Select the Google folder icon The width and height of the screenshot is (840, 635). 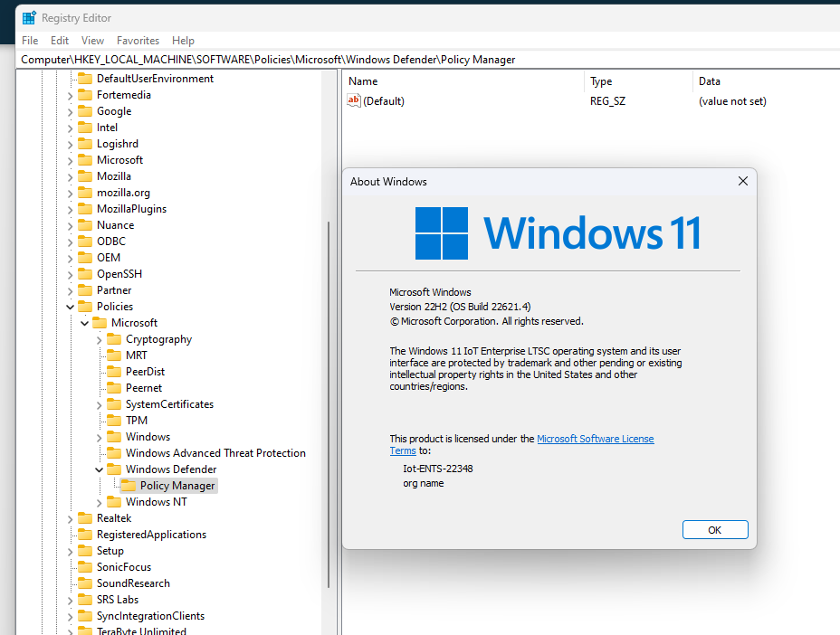85,111
